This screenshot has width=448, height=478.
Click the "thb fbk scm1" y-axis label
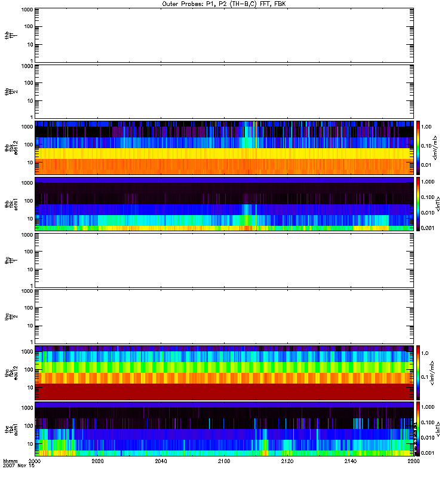point(11,204)
